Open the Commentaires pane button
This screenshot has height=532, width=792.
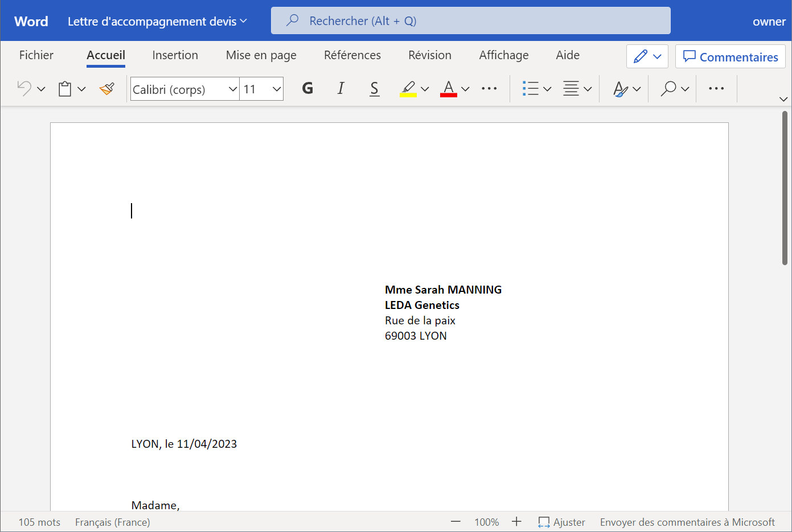click(x=730, y=57)
